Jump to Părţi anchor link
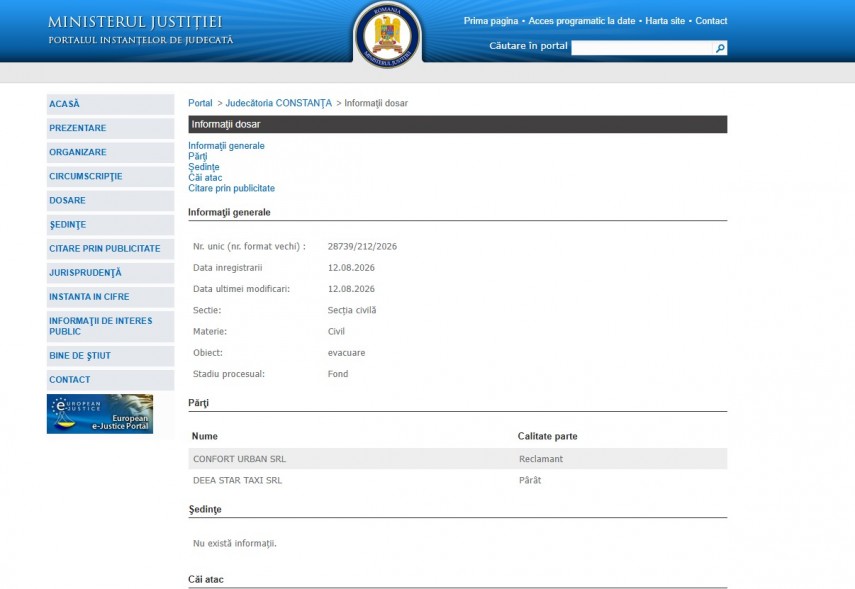The image size is (855, 589). (x=198, y=156)
